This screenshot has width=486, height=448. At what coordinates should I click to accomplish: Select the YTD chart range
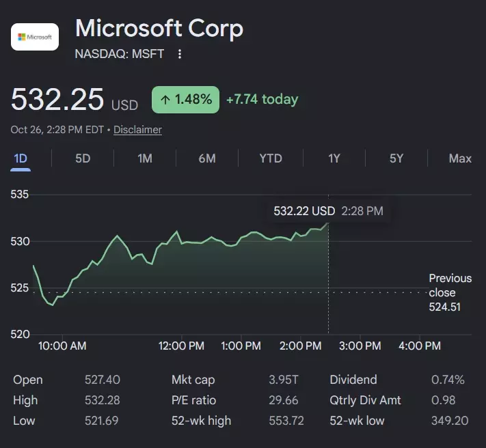pos(271,158)
